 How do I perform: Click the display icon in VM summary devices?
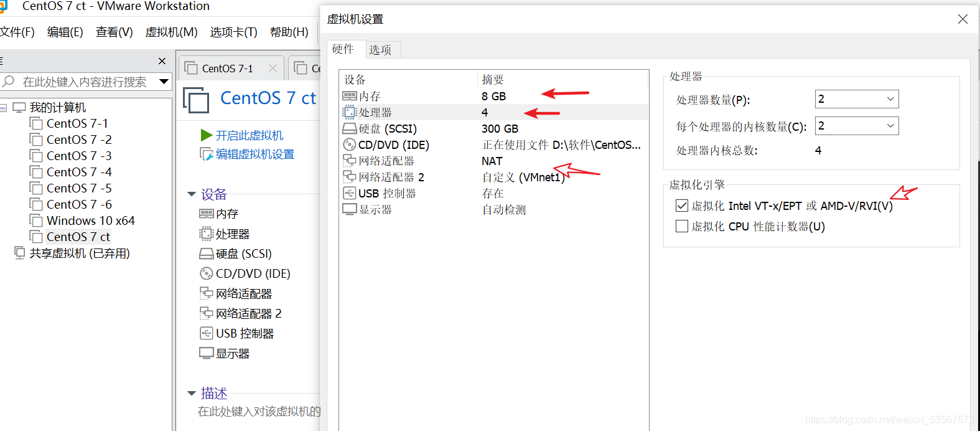tap(206, 353)
